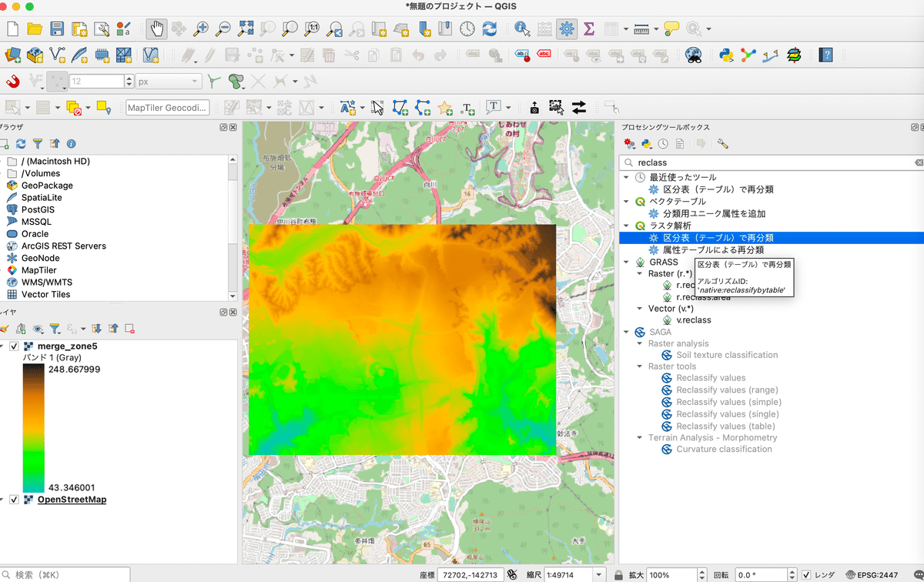Open the Measure Line tool

click(x=642, y=28)
